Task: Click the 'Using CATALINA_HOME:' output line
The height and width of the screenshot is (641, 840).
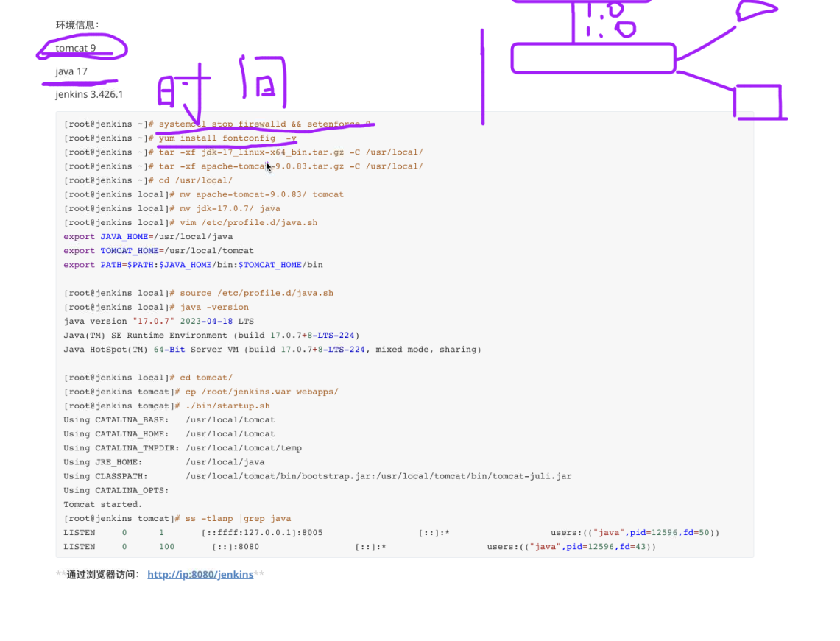Action: coord(169,433)
